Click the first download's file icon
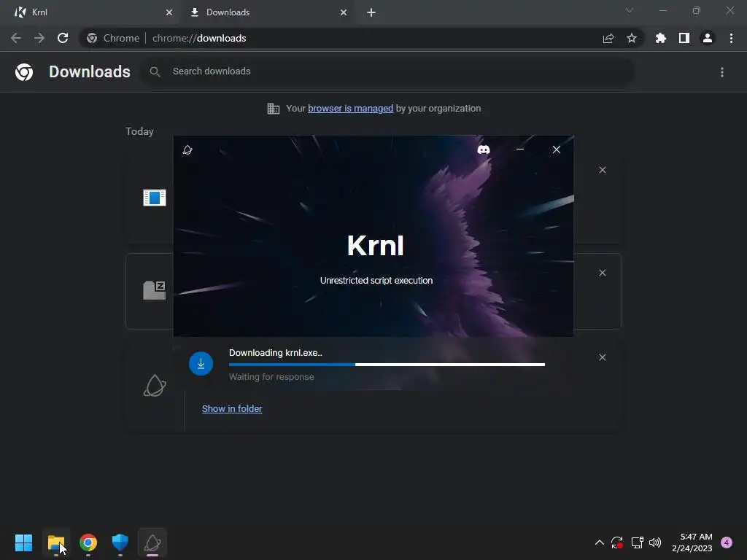This screenshot has width=747, height=560. 155,197
